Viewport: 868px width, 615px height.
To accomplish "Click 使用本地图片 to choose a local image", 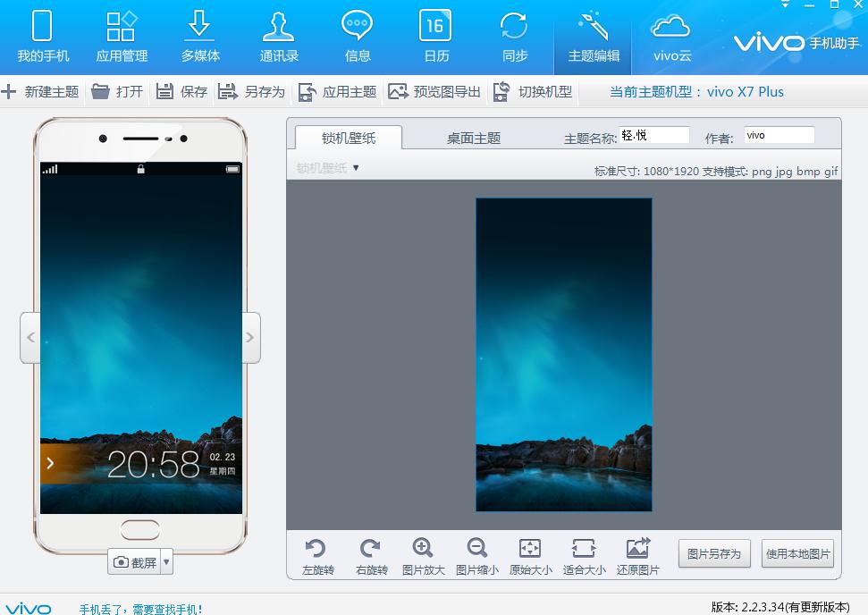I will point(796,553).
